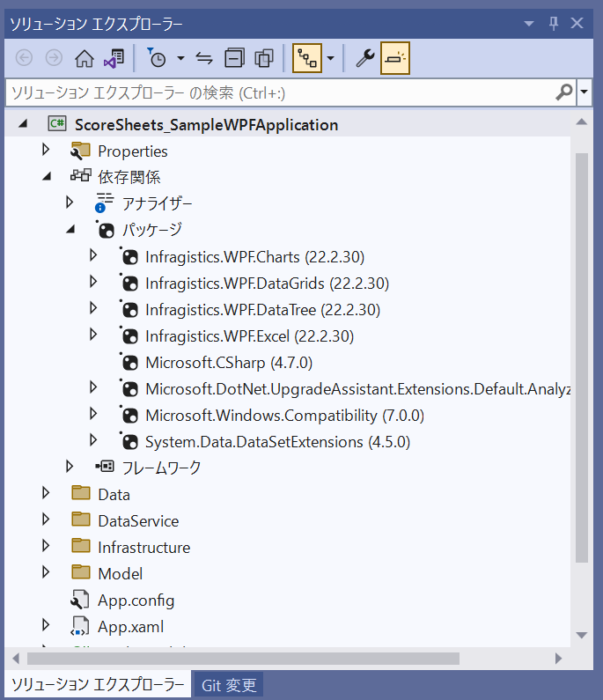This screenshot has height=700, width=603.
Task: Select Microsoft.Windows.Compatibility (7.0.0)
Action: pos(284,416)
